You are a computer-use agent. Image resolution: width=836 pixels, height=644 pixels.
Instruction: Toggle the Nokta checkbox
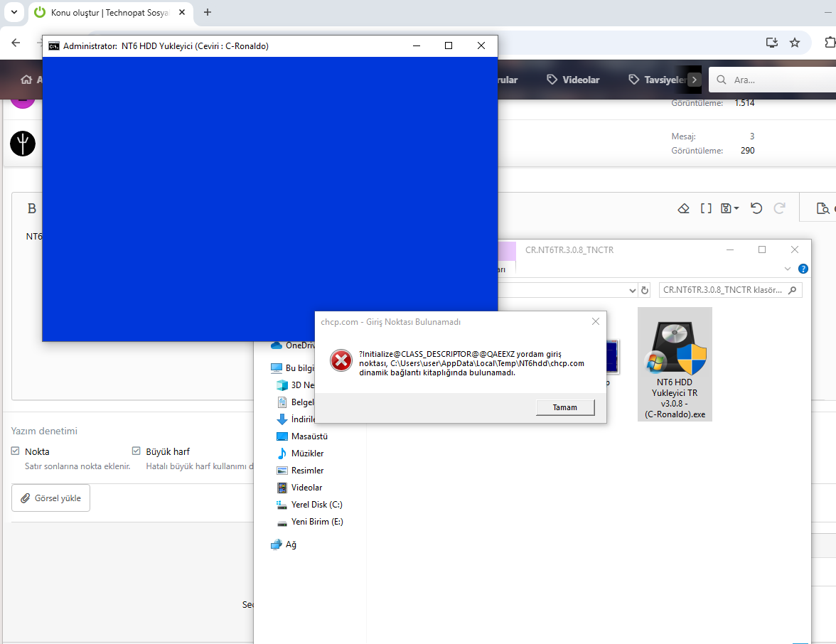[16, 451]
